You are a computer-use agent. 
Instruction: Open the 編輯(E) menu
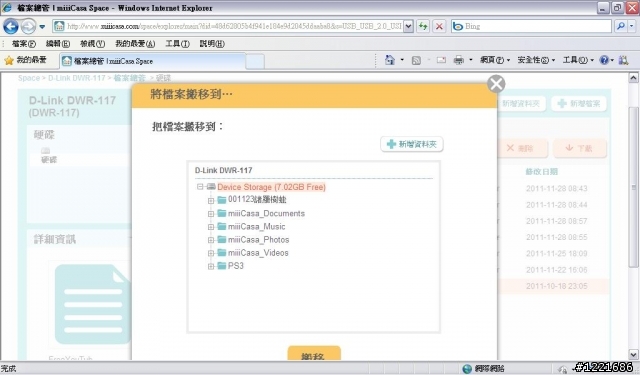(58, 44)
